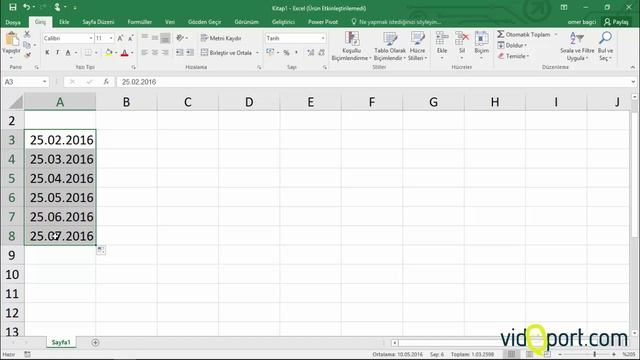Open the fill color dropdown arrow
Viewport: 640px width, 360px height.
point(116,53)
